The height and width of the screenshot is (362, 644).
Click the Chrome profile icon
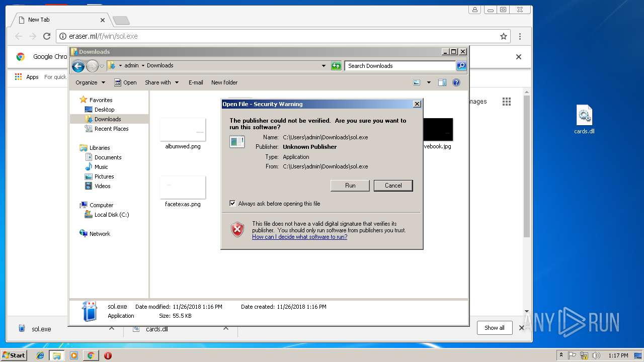[474, 10]
